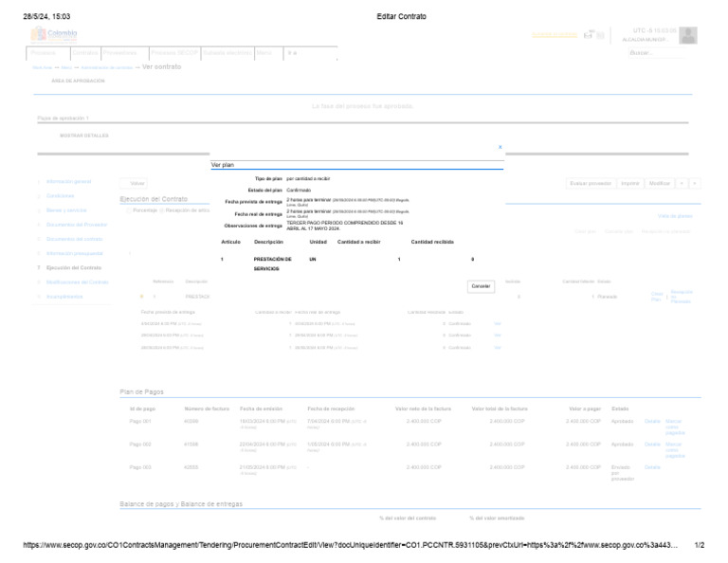Click the next arrow button
This screenshot has width=728, height=563.
695,183
